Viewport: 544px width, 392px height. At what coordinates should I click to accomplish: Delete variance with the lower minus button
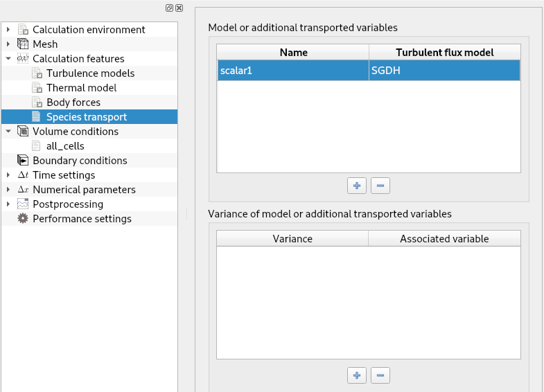(380, 375)
